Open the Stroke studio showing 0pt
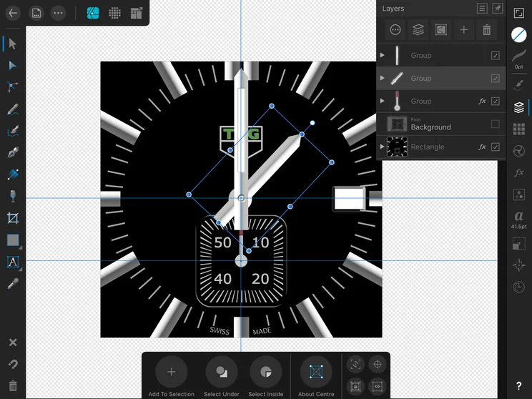This screenshot has height=399, width=532. (518, 59)
